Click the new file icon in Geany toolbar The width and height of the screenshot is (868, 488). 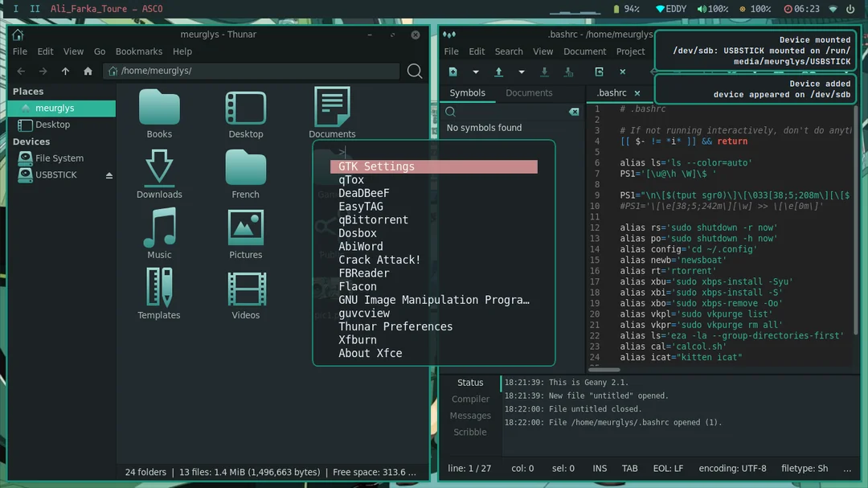tap(453, 72)
